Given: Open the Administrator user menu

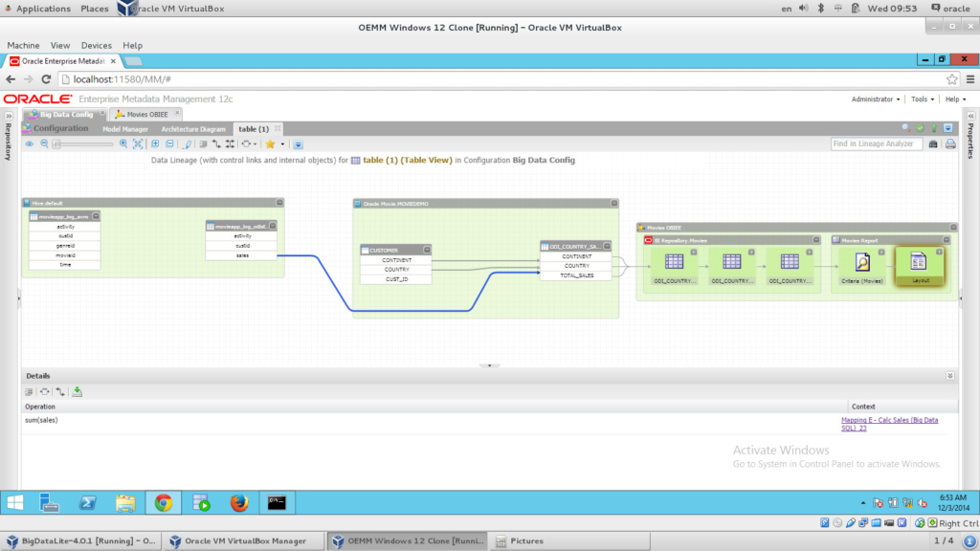Looking at the screenshot, I should (x=876, y=99).
